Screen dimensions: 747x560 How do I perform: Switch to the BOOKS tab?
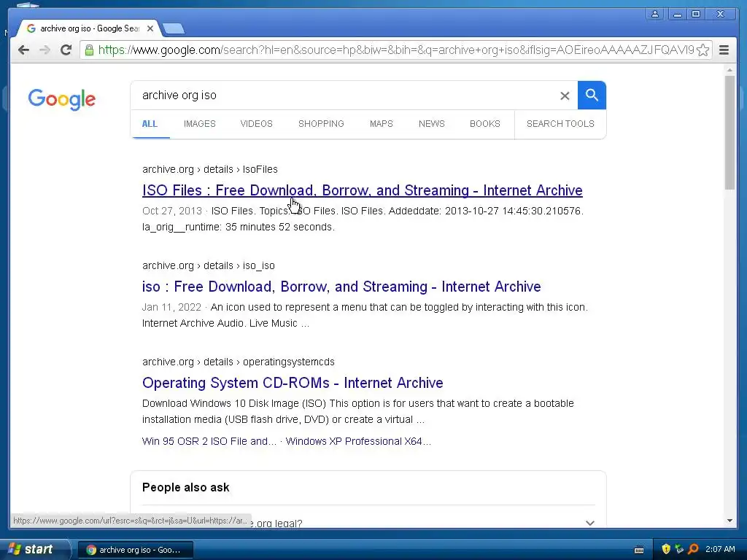tap(485, 124)
